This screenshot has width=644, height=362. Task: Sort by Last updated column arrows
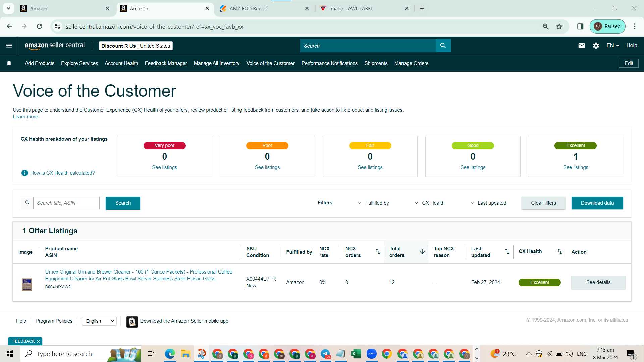coord(507,252)
